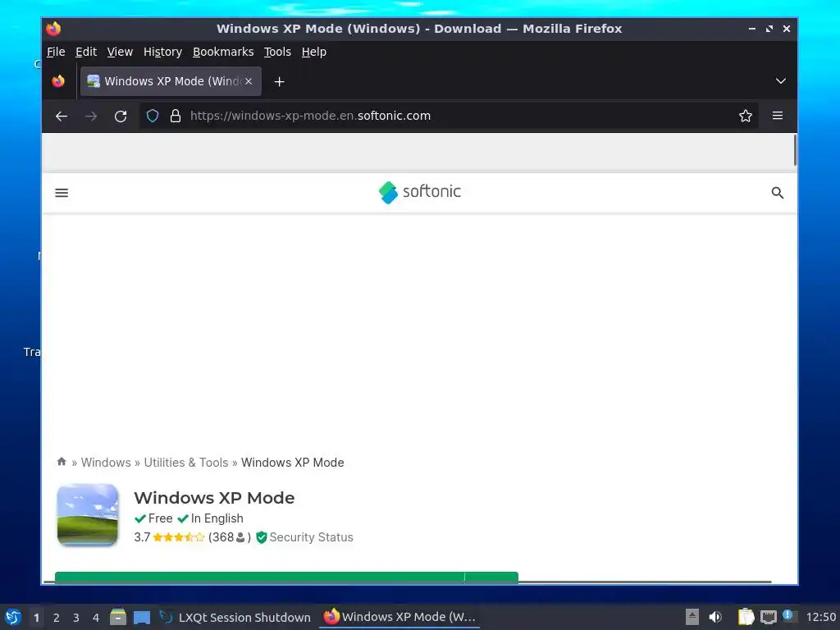This screenshot has width=840, height=630.
Task: Switch to Firefox taskbar entry
Action: (x=399, y=617)
